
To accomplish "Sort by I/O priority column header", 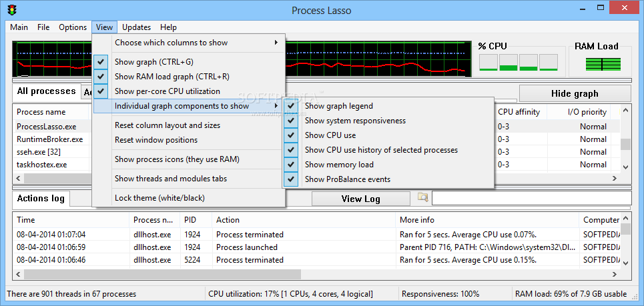I will (587, 112).
